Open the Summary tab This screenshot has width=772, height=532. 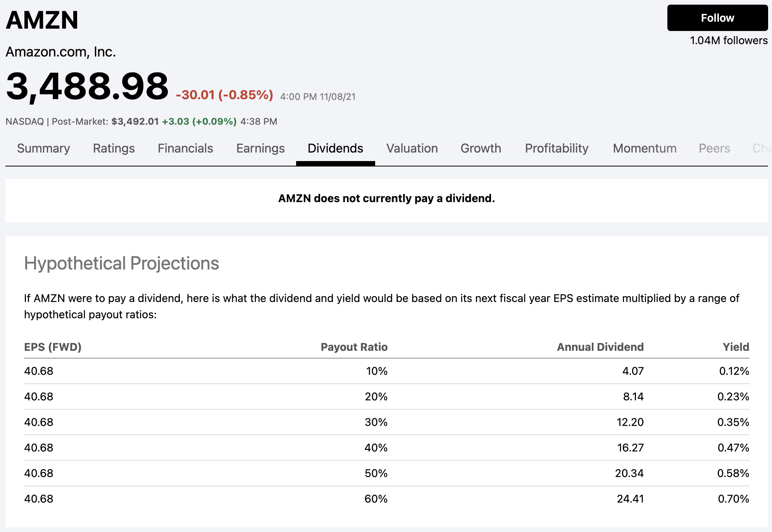pyautogui.click(x=43, y=148)
